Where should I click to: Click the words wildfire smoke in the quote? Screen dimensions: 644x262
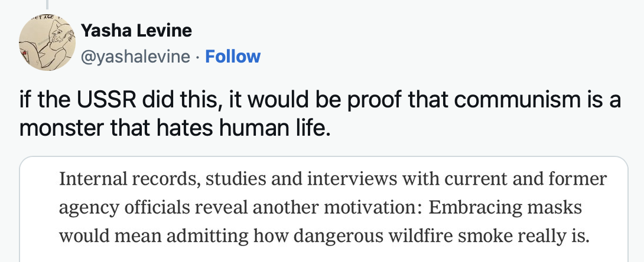click(467, 236)
